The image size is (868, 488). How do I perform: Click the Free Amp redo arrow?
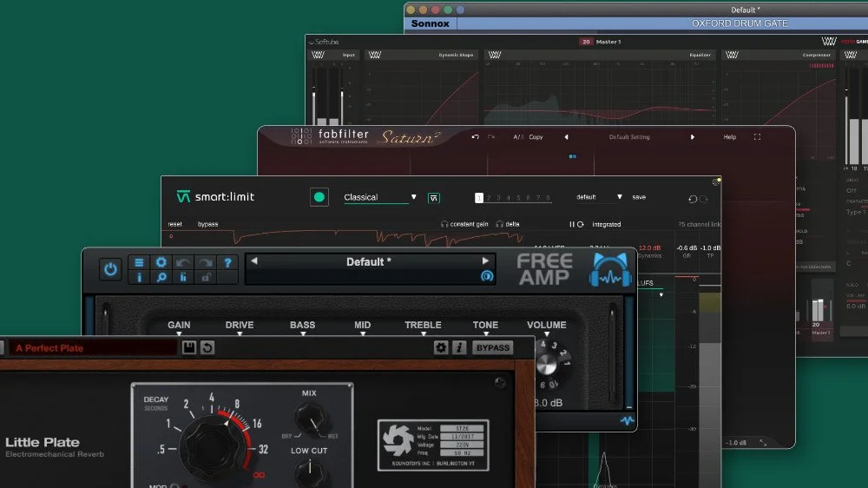(206, 262)
